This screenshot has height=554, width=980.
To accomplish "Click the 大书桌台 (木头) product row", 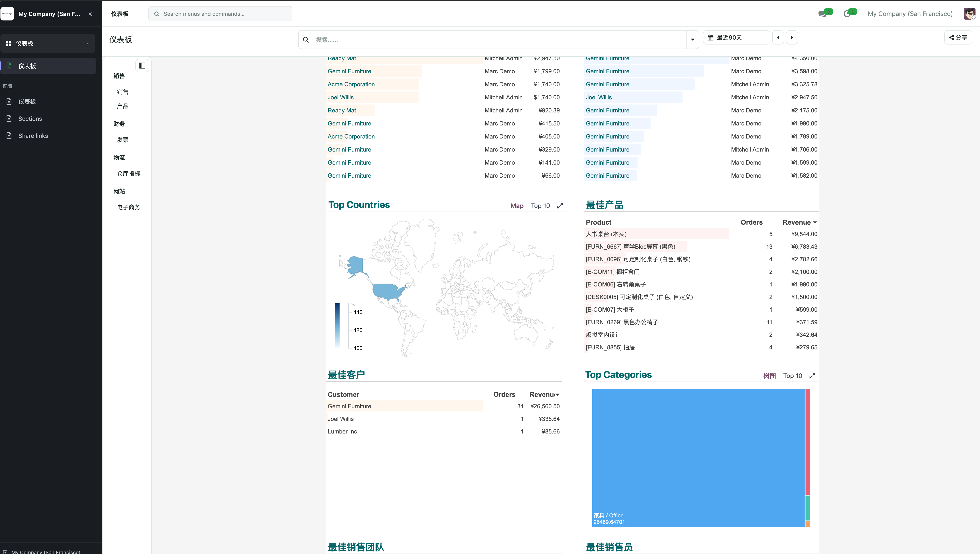I will [x=701, y=234].
